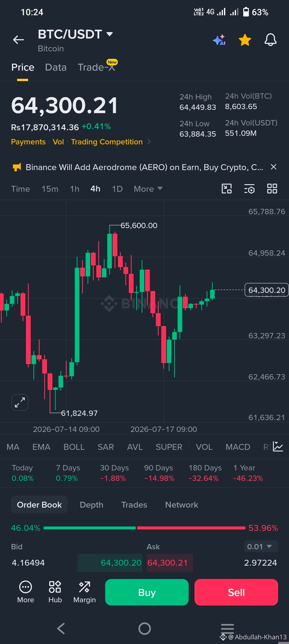Image resolution: width=289 pixels, height=644 pixels.
Task: Expand the More intervals dropdown
Action: pyautogui.click(x=148, y=189)
